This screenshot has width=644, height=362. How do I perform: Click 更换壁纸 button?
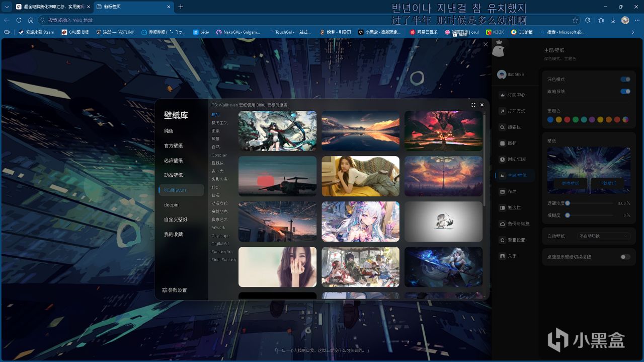click(571, 184)
